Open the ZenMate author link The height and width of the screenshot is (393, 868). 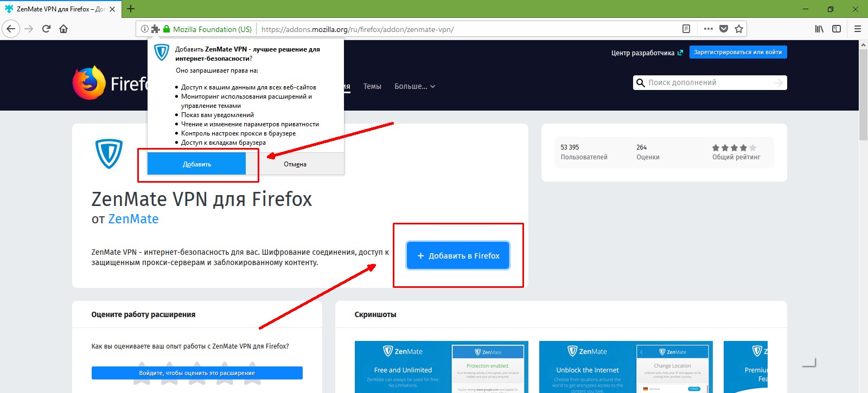point(133,219)
